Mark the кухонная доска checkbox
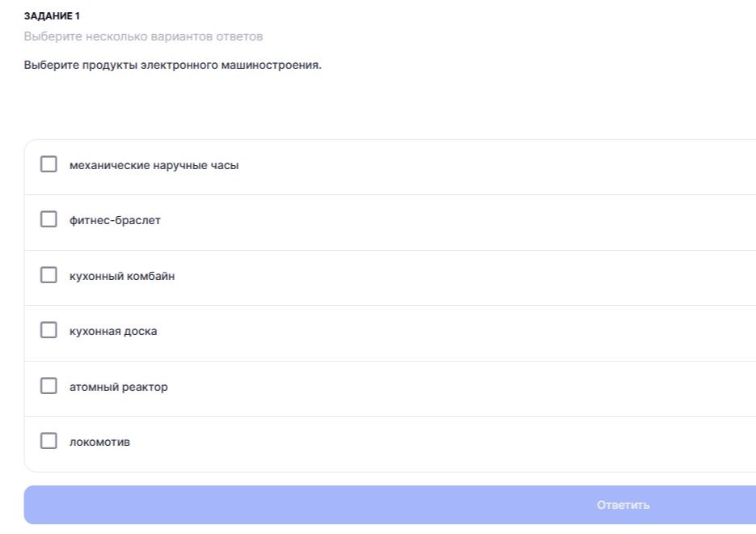 point(49,330)
